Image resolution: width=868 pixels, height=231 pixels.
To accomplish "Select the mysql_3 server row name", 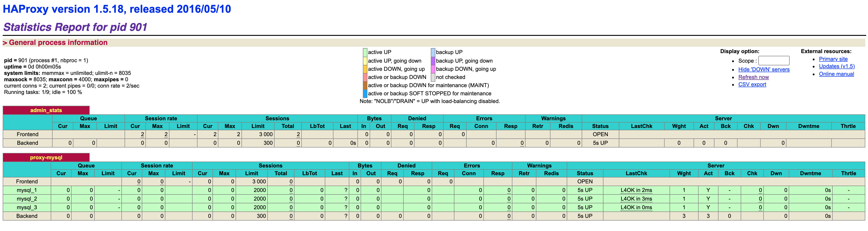I will pos(27,207).
